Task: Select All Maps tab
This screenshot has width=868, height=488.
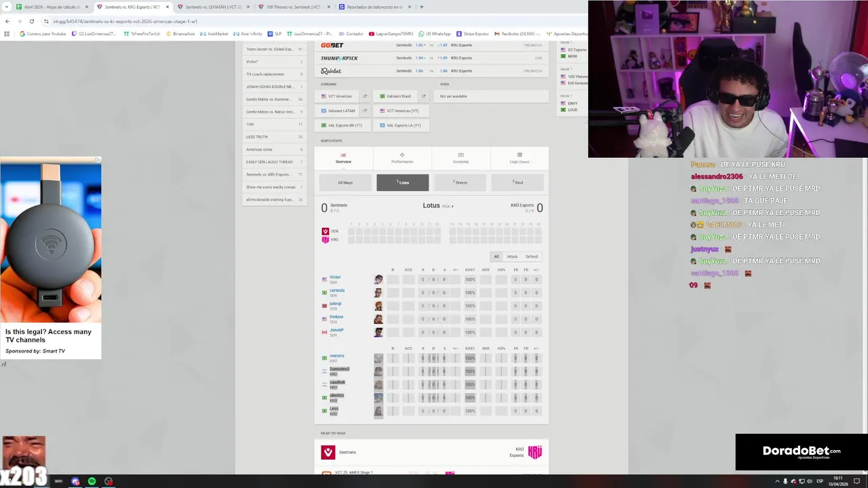Action: (345, 182)
